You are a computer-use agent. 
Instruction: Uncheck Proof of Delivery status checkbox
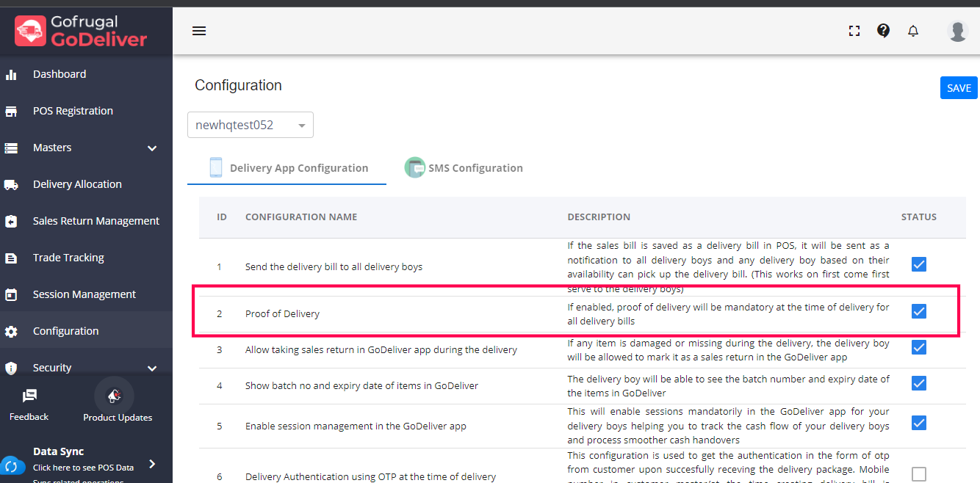pos(919,312)
